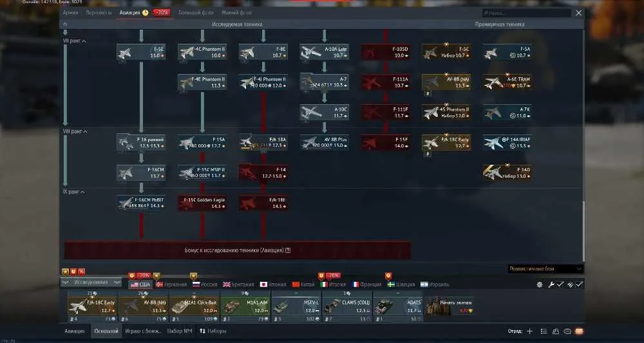
Task: Click the research bonus info bar
Action: (238, 250)
